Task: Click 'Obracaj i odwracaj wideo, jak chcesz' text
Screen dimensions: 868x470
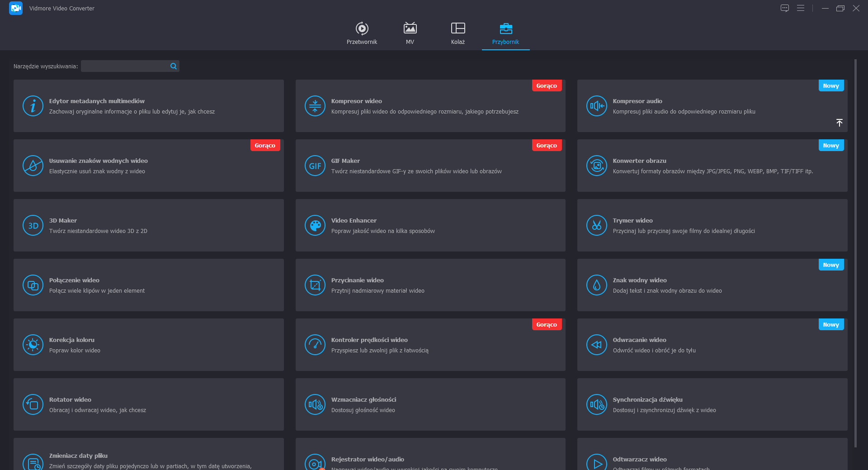Action: pyautogui.click(x=98, y=410)
